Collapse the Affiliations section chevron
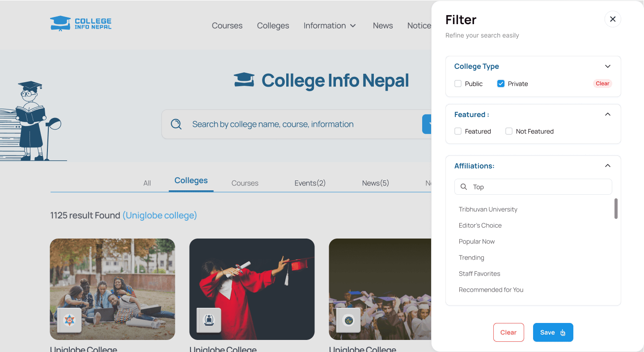 608,166
